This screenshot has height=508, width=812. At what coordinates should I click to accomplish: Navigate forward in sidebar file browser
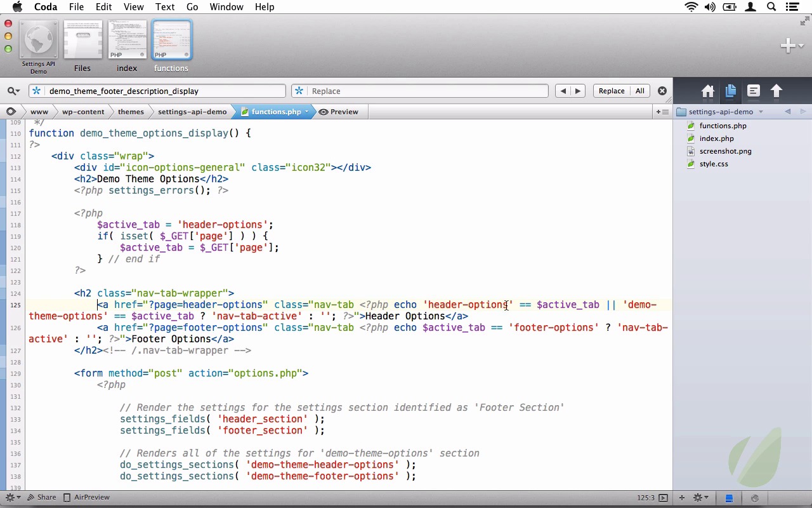coord(802,112)
